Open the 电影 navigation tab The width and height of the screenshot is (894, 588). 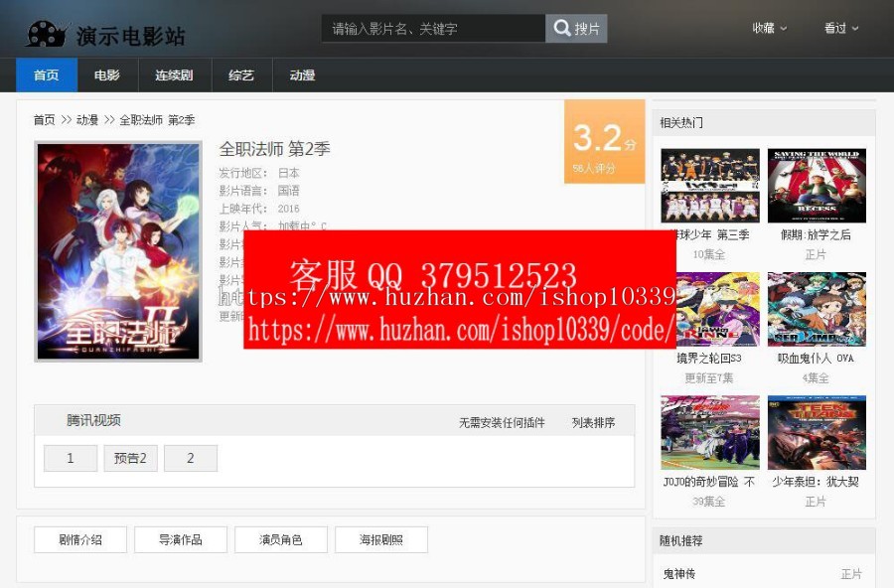coord(107,75)
